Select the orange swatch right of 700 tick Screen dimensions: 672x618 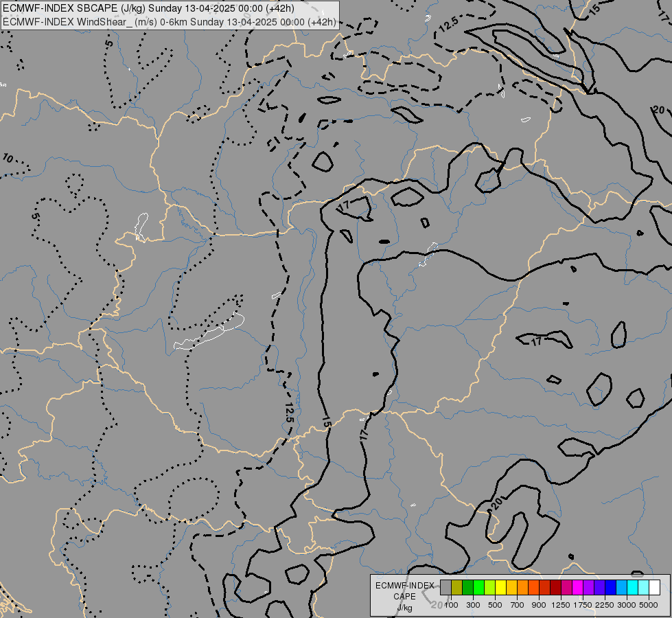tap(522, 587)
